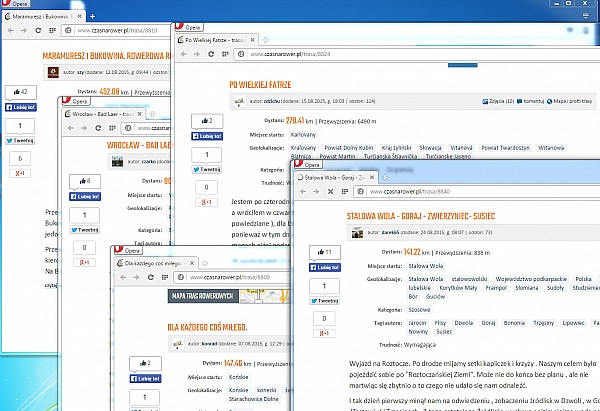Click the 'Mapa tras rowerowych' banner
The height and width of the screenshot is (411, 600).
[x=198, y=297]
